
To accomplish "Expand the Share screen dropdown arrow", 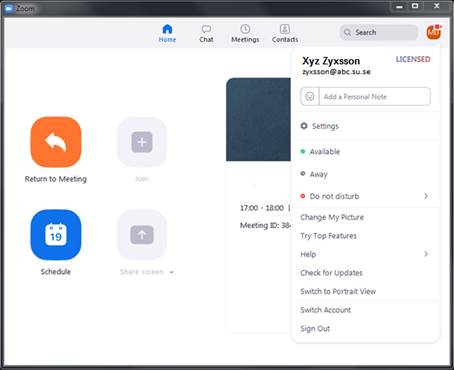I will tap(171, 272).
